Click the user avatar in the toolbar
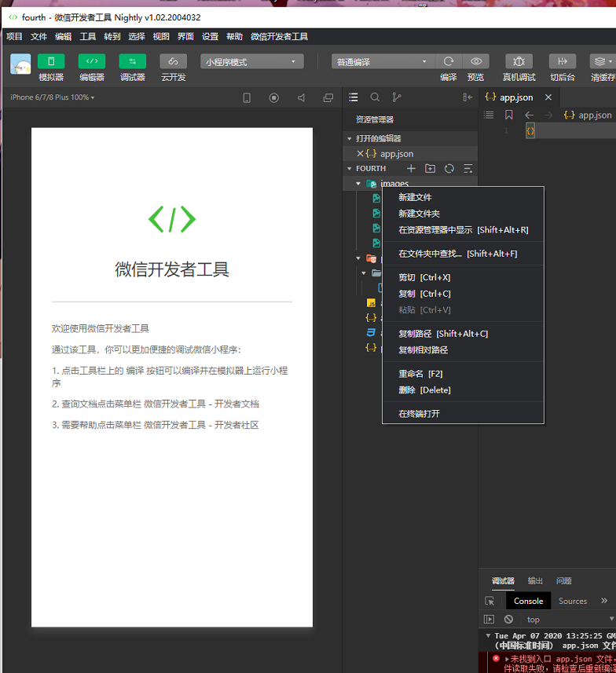The image size is (616, 673). [x=20, y=64]
